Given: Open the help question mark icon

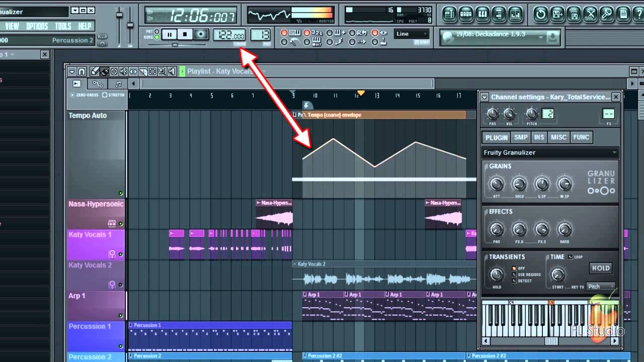Looking at the screenshot, I should pyautogui.click(x=638, y=14).
